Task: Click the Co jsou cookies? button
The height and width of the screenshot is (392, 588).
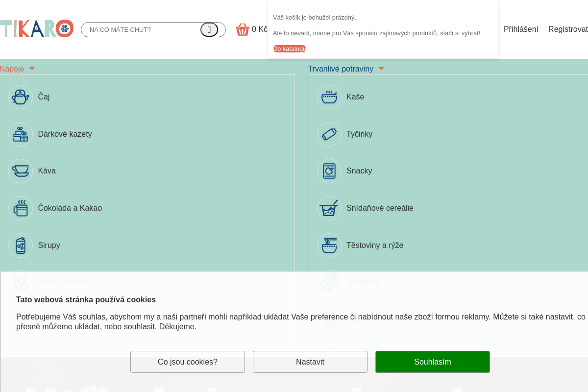Action: tap(188, 362)
